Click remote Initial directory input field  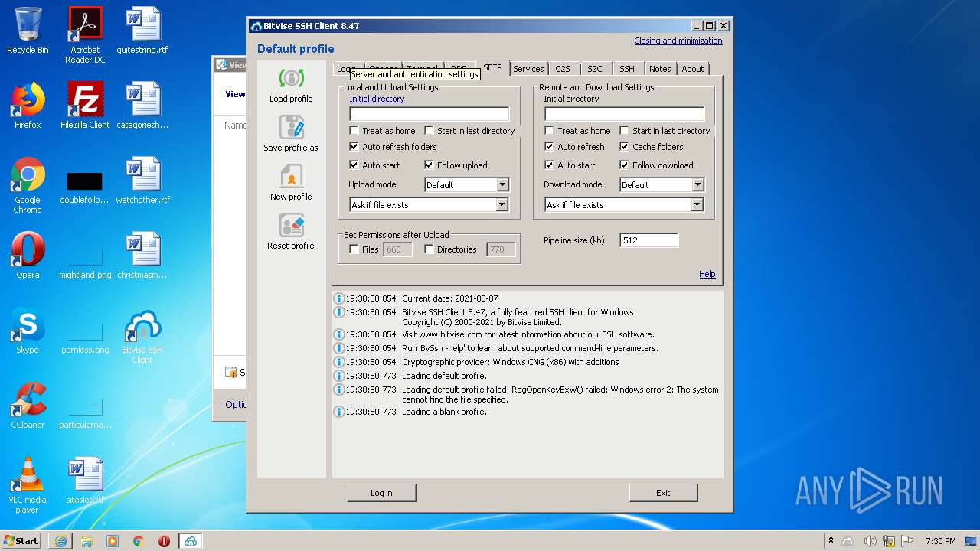point(624,114)
